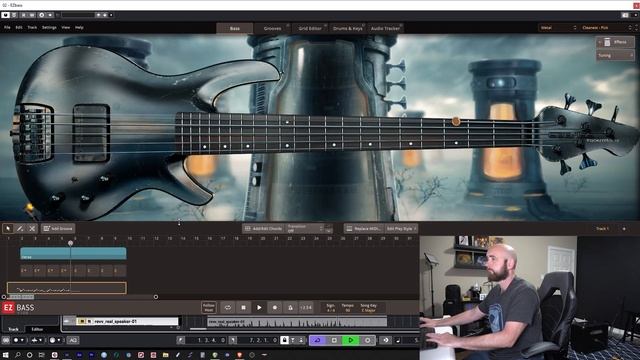The width and height of the screenshot is (640, 360).
Task: Click the highlighted fret marker on fretboard
Action: (456, 121)
